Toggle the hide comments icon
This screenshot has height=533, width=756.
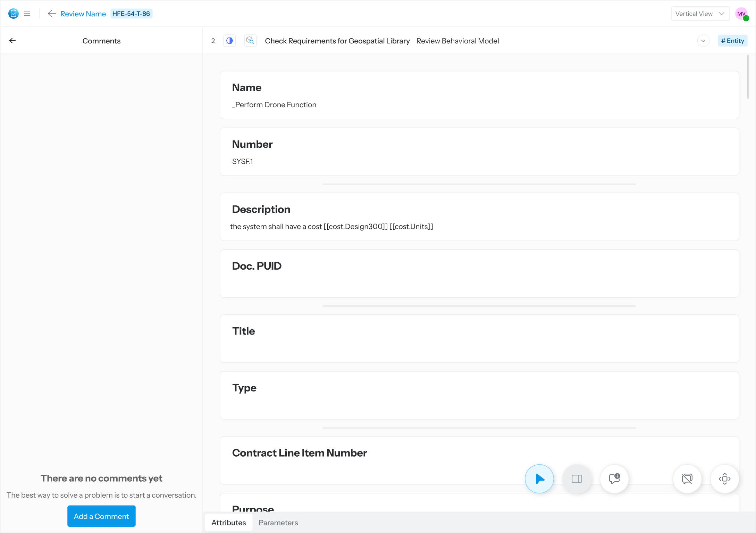tap(687, 479)
